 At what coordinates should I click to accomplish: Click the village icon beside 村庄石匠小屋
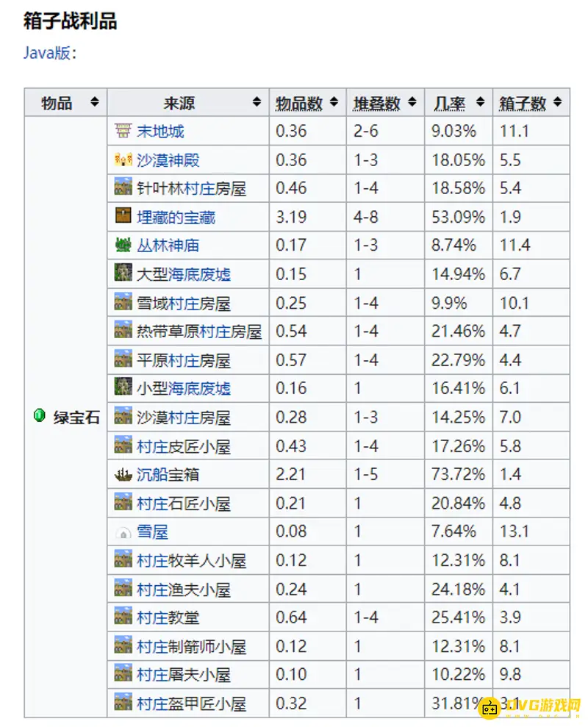123,501
